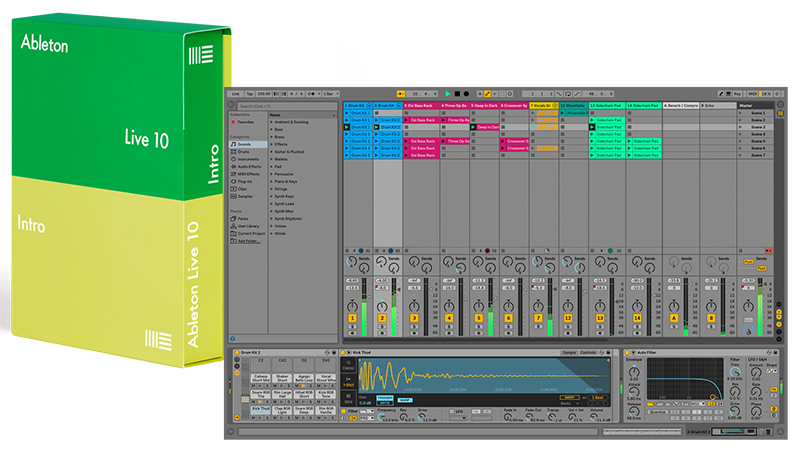
Task: Arm recording with the round Record button
Action: (466, 94)
